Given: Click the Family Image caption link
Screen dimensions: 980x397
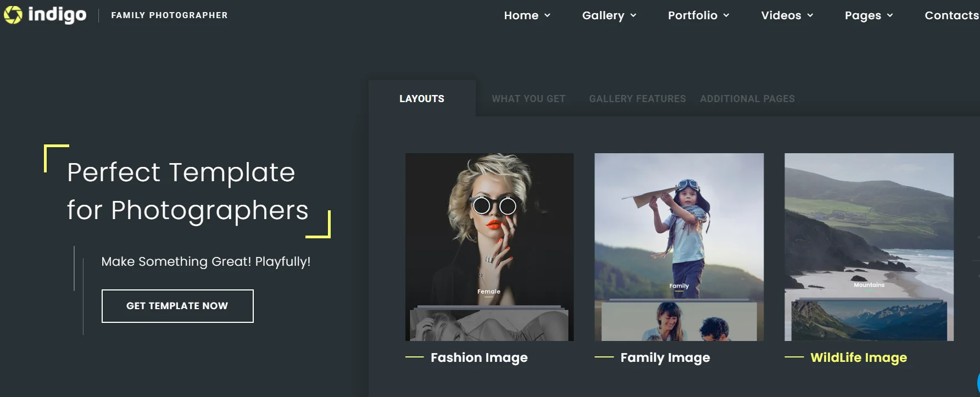Looking at the screenshot, I should (x=665, y=357).
